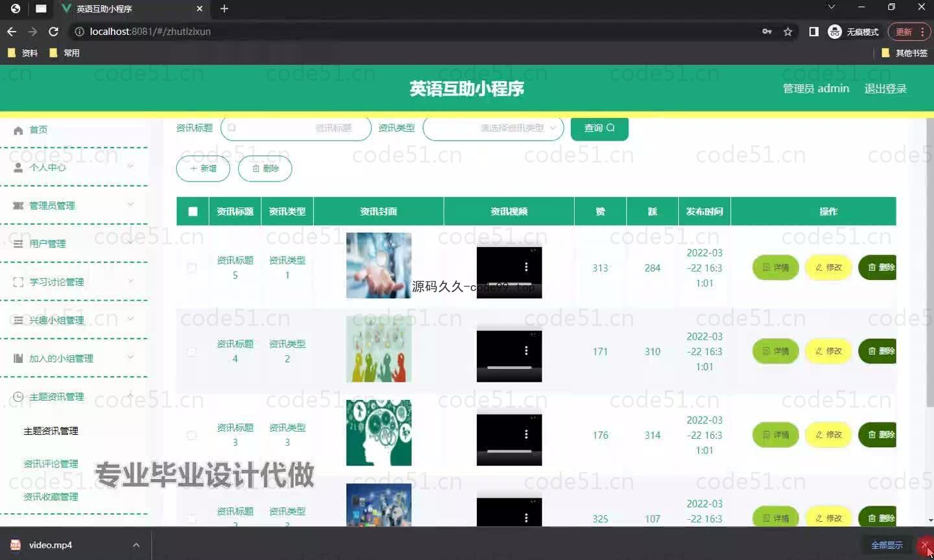This screenshot has height=560, width=934.
Task: Open the 常用 bookmark folder
Action: tap(64, 53)
